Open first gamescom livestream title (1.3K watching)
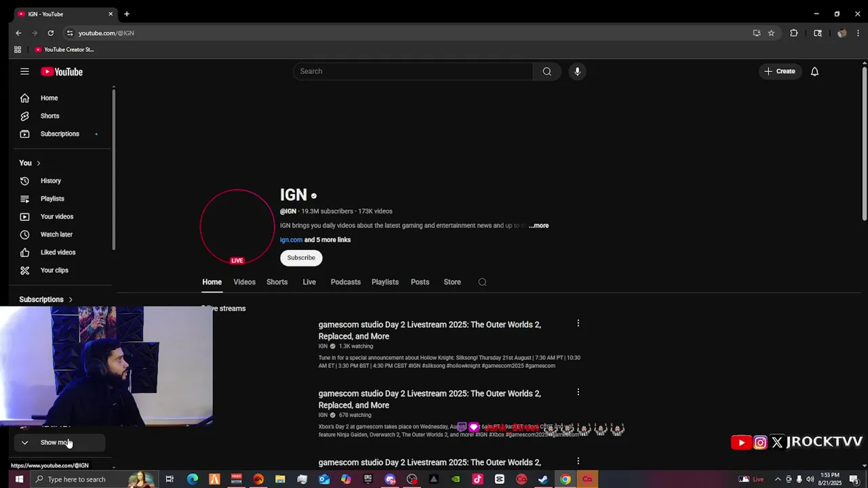 [x=430, y=331]
